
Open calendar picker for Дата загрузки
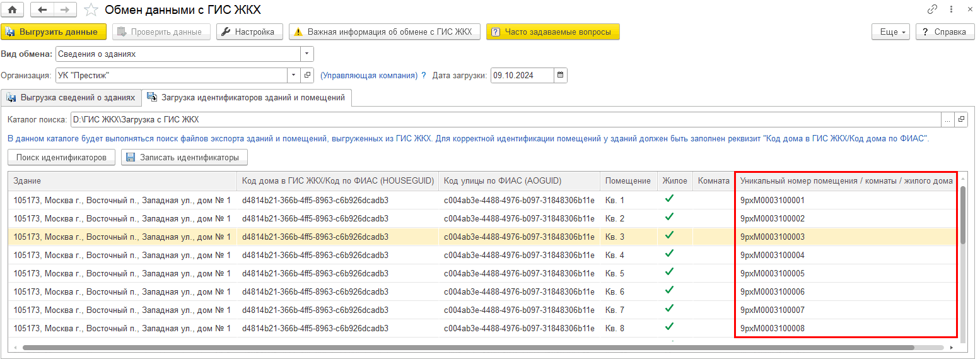(560, 75)
